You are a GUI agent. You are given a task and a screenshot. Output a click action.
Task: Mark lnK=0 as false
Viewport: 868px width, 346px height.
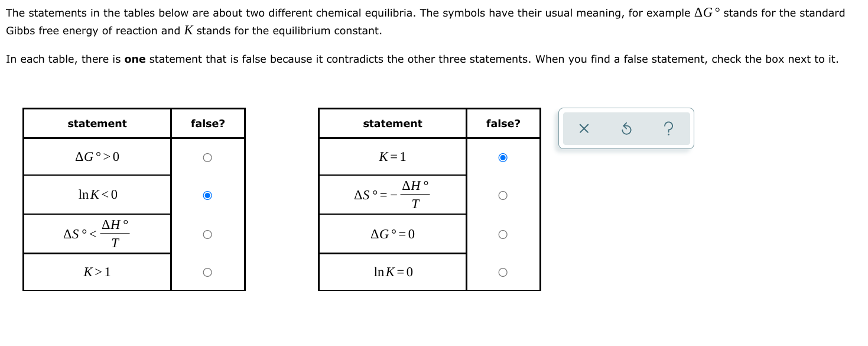coord(502,273)
